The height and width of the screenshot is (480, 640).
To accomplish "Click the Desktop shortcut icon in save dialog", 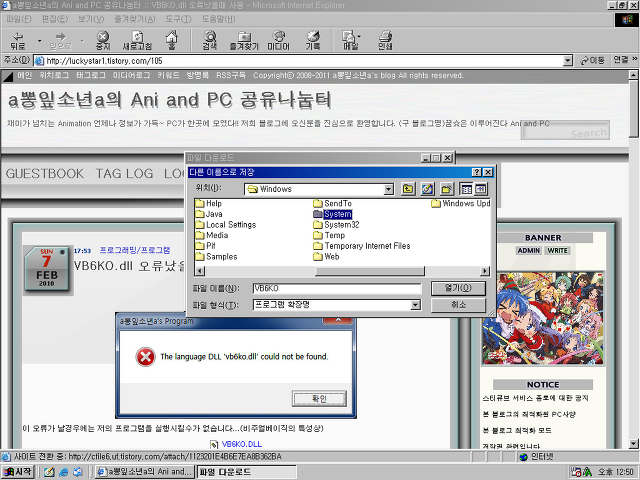I will (x=427, y=189).
